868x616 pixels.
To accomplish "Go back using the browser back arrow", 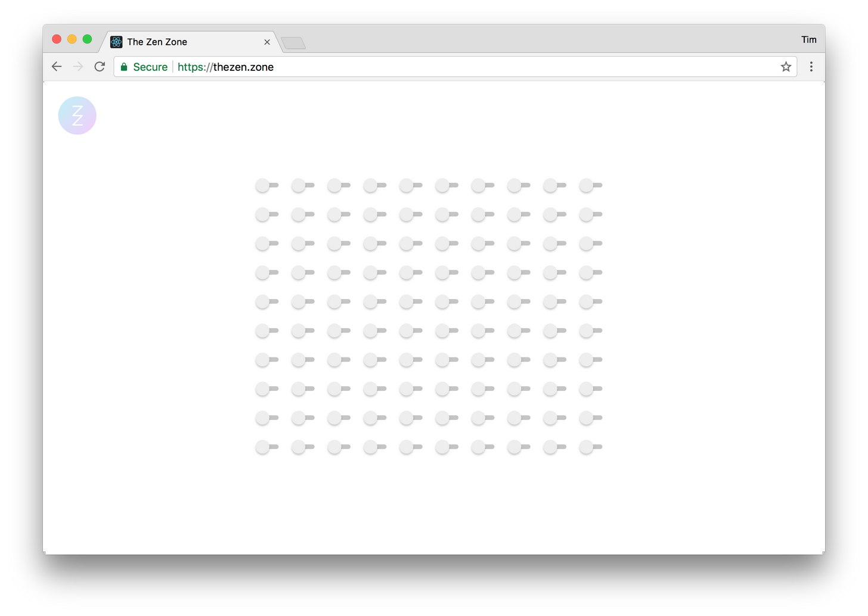I will [x=57, y=67].
